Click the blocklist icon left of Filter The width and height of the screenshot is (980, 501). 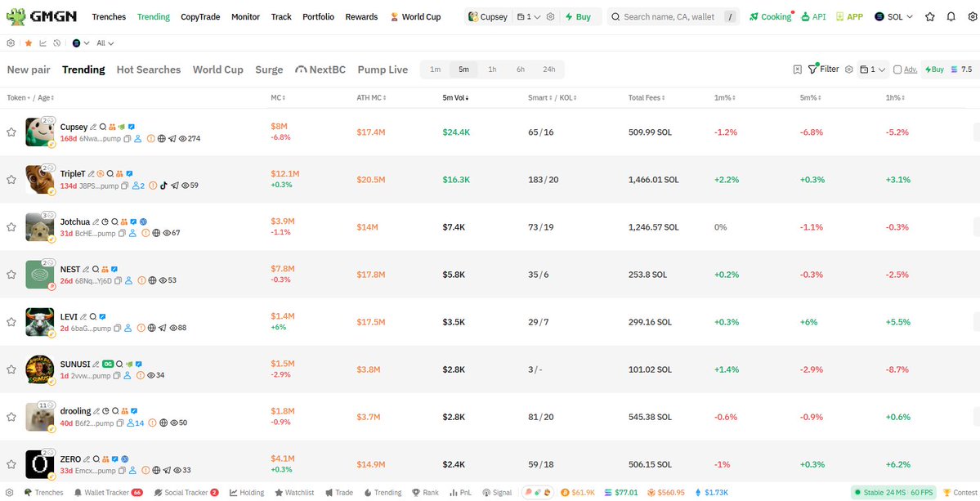[x=798, y=69]
